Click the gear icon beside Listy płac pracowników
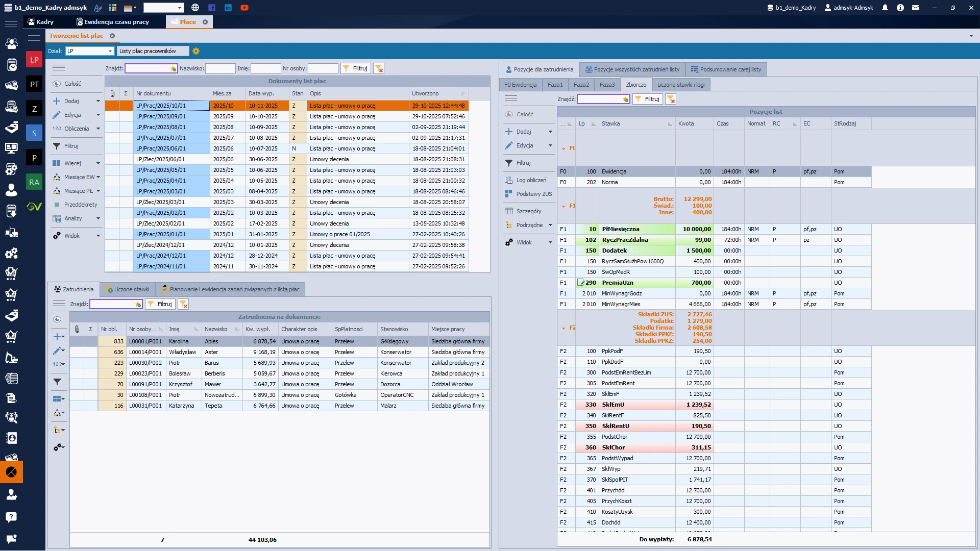980x551 pixels. [x=196, y=51]
